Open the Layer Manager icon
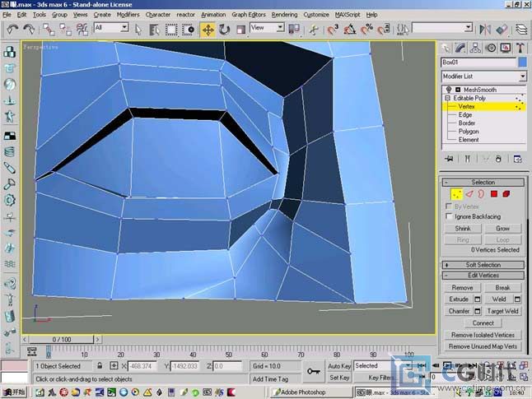Viewport: 532px width, 399px height. (521, 30)
